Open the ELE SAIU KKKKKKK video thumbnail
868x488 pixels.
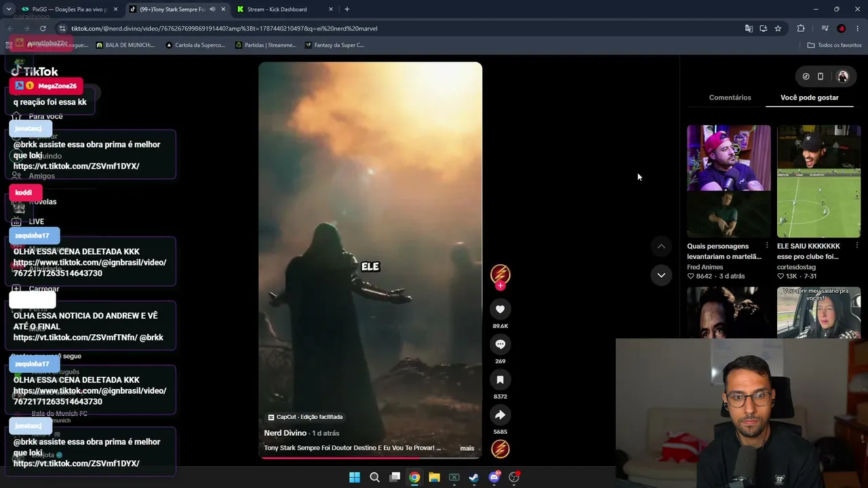click(x=818, y=181)
